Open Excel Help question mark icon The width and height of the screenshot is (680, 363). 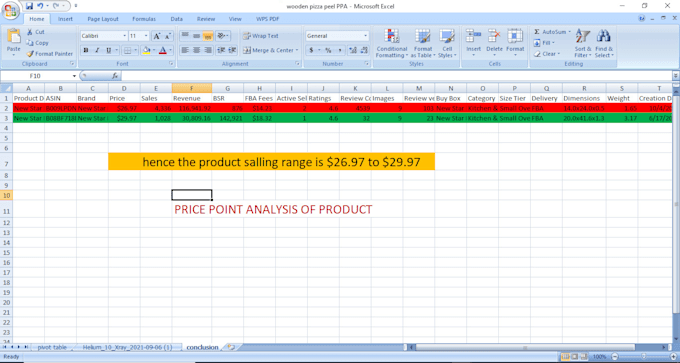point(642,19)
